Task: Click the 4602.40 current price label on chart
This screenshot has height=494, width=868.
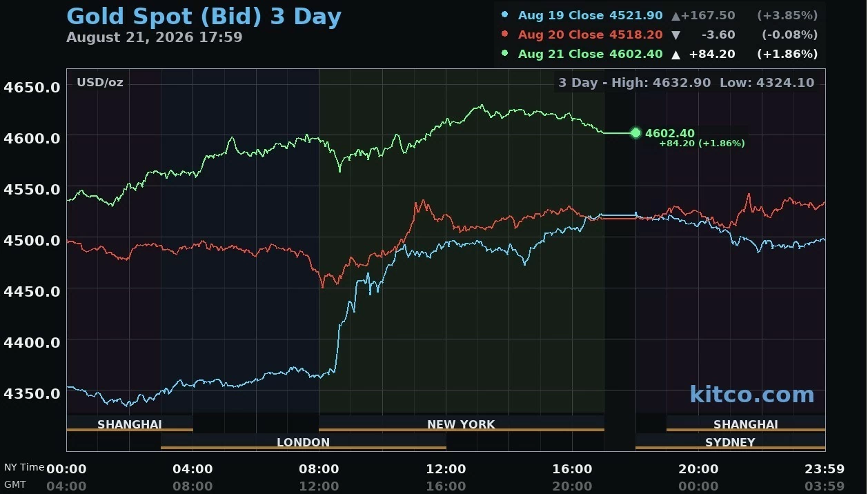Action: (x=669, y=133)
